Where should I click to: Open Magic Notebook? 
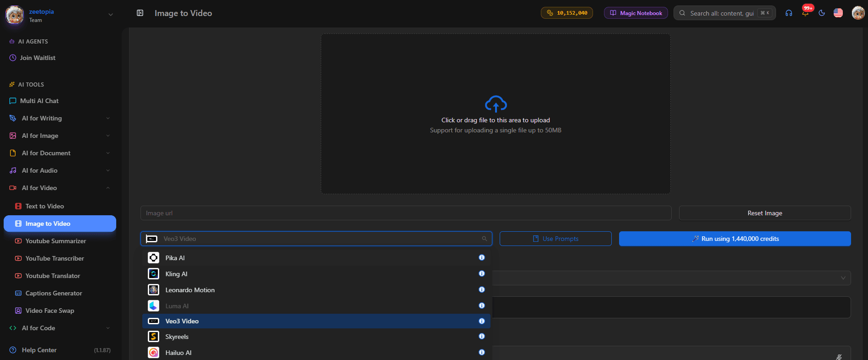pyautogui.click(x=636, y=13)
